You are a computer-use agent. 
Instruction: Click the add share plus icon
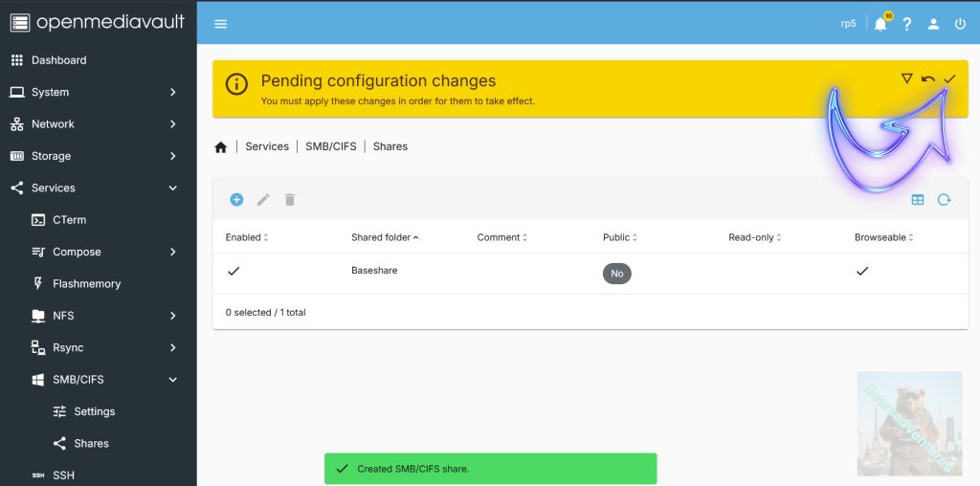[x=236, y=200]
